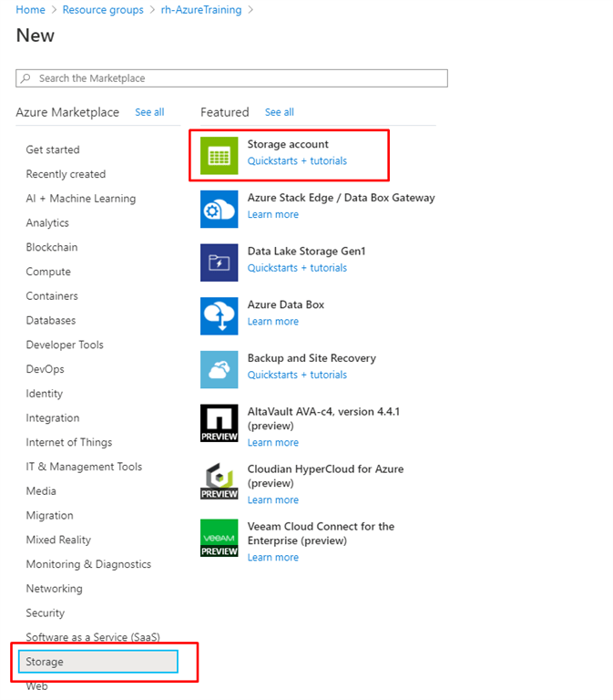Select the Cloudian HyperCloud preview icon
The image size is (613, 700).
[x=219, y=481]
